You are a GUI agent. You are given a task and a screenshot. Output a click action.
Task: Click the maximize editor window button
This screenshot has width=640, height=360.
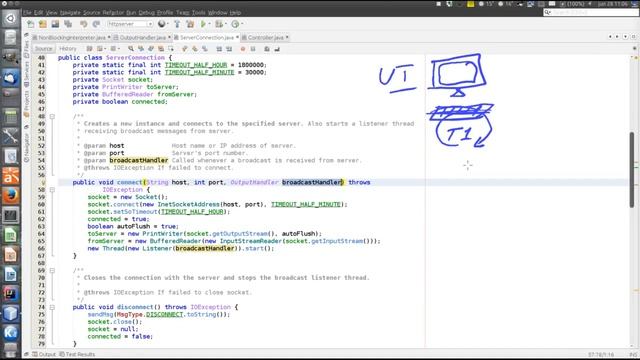tap(633, 37)
